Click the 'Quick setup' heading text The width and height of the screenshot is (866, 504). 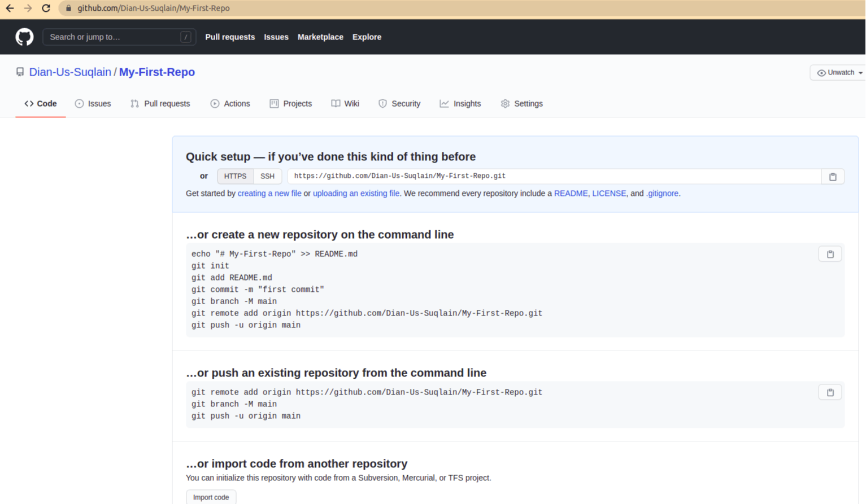point(330,157)
